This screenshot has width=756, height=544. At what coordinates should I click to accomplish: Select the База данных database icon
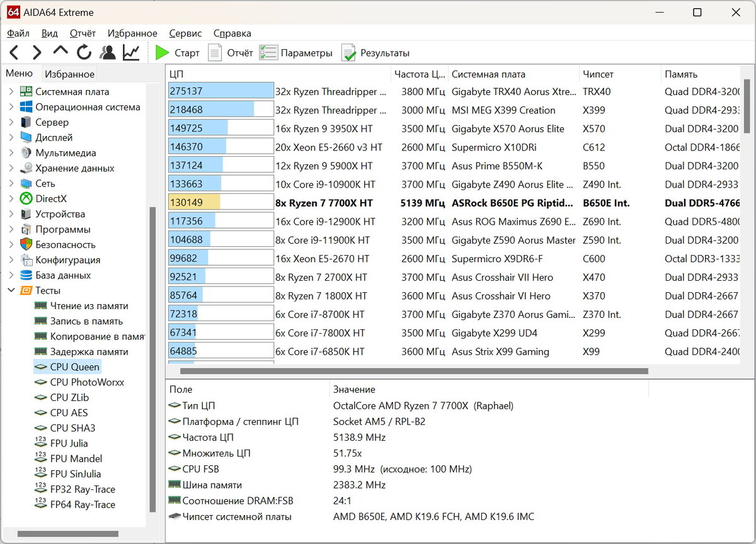tap(26, 275)
